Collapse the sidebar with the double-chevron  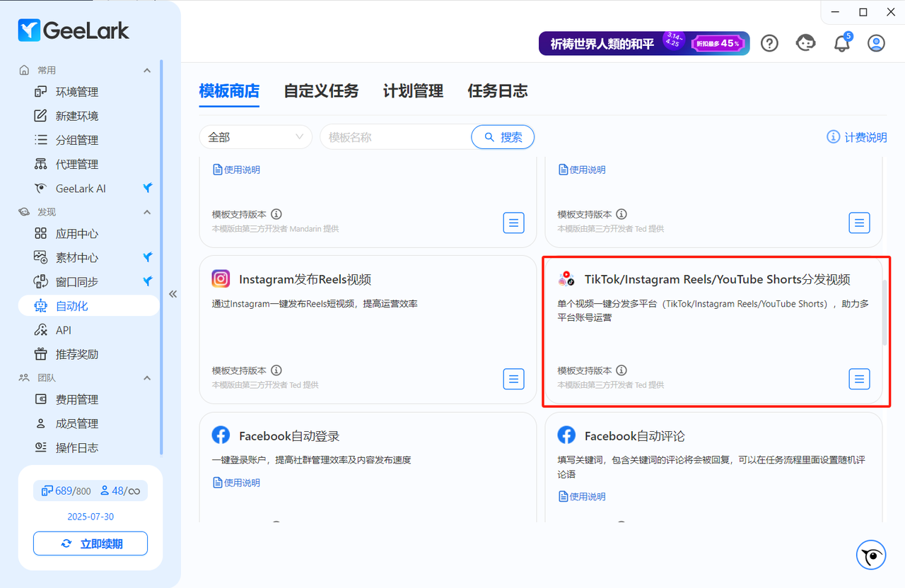[x=173, y=294]
